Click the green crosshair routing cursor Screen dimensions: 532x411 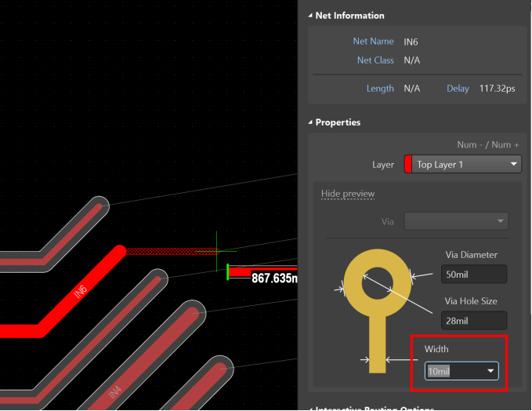217,251
